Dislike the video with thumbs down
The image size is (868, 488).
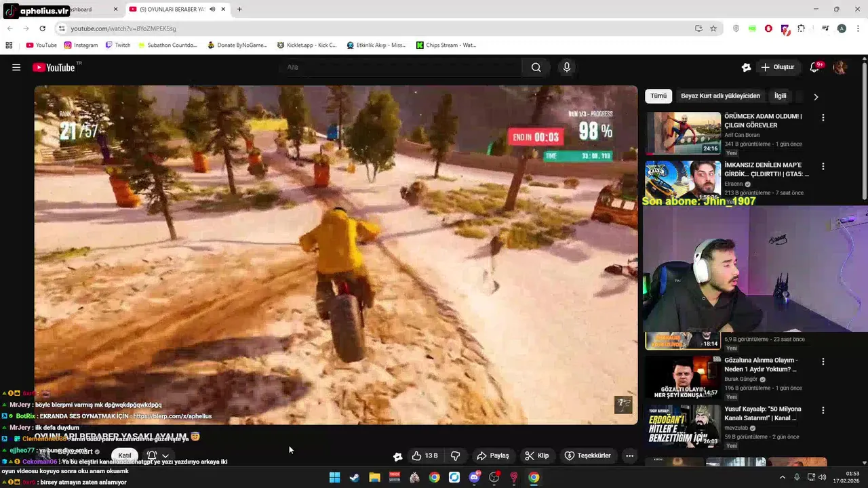pyautogui.click(x=456, y=455)
